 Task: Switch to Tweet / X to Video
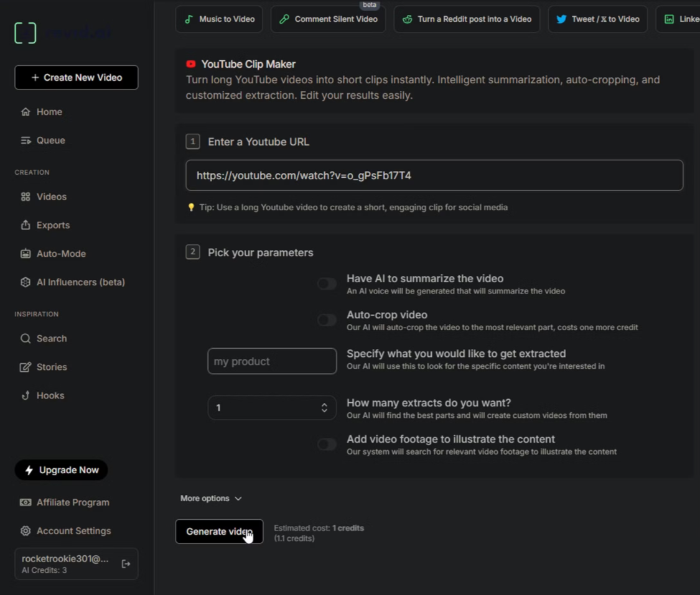tap(597, 19)
